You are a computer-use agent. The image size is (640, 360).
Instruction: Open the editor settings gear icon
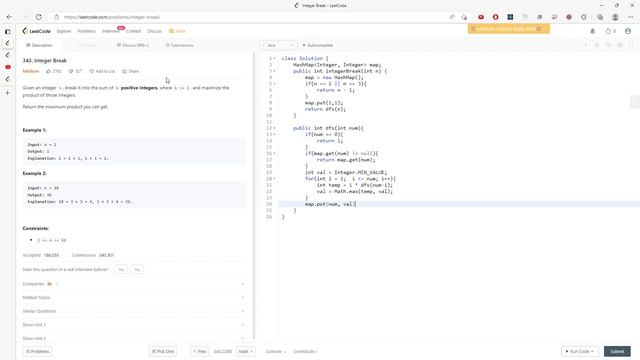[620, 45]
